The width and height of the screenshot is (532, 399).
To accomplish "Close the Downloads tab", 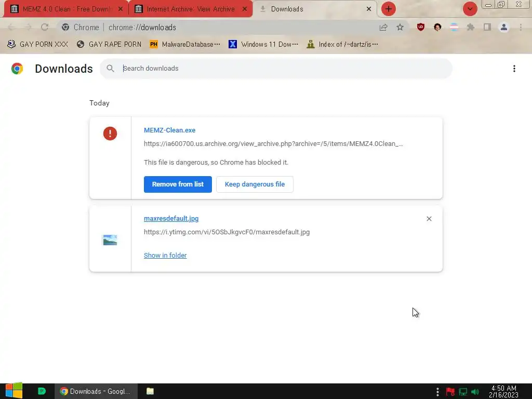I will click(369, 9).
